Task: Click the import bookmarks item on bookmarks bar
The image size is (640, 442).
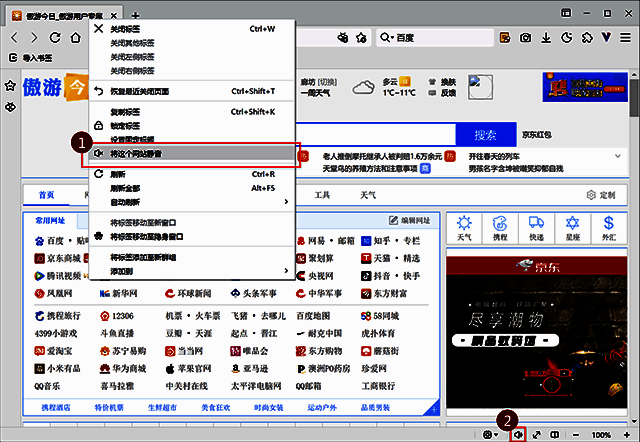Action: (x=31, y=58)
